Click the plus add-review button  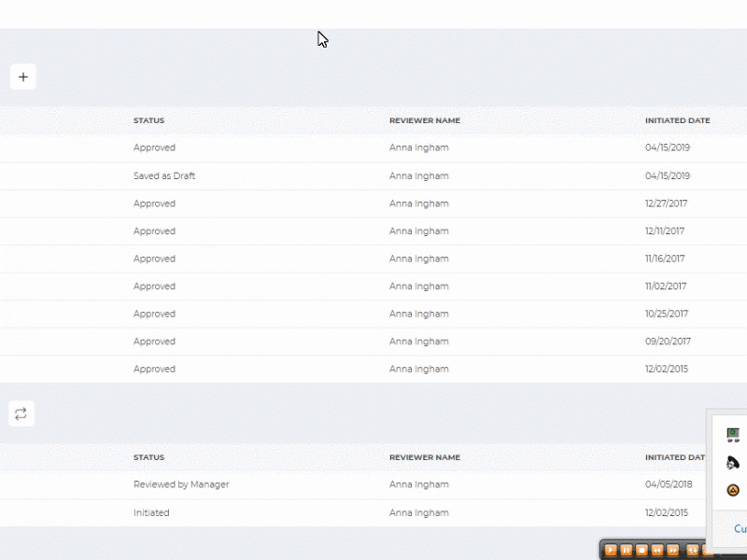point(22,77)
